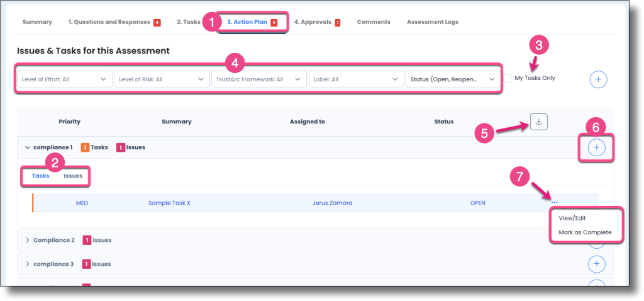Choose View/Edit from context menu
Image resolution: width=644 pixels, height=301 pixels.
pos(572,218)
